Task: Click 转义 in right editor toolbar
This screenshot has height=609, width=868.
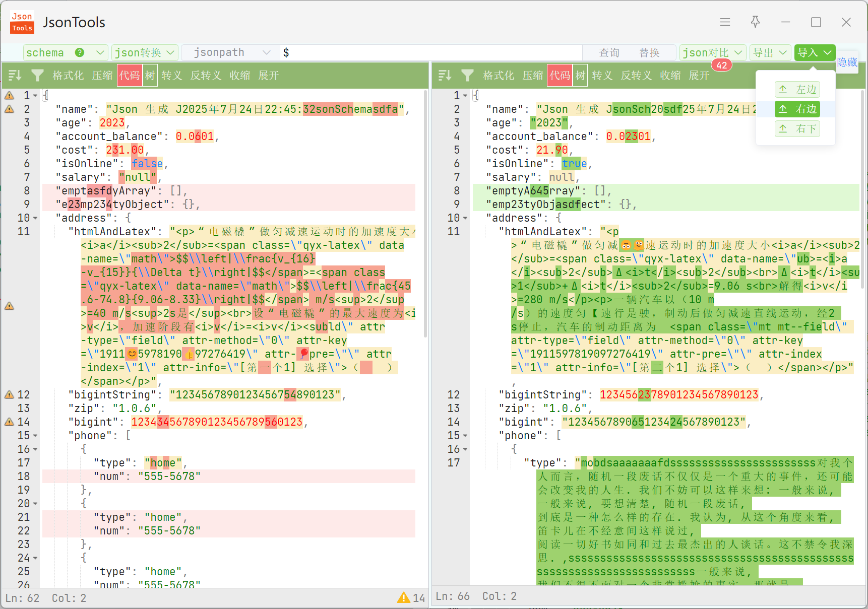Action: (602, 76)
